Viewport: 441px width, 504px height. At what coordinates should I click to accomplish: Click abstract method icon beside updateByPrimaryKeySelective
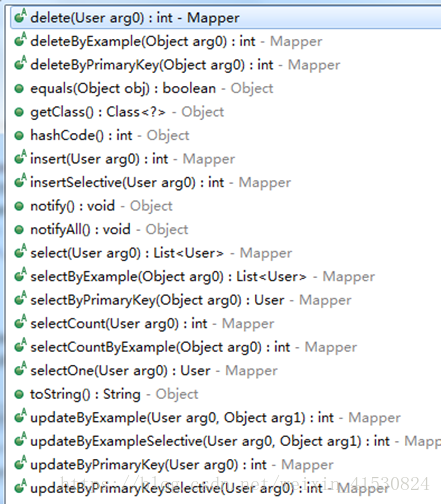click(x=20, y=487)
